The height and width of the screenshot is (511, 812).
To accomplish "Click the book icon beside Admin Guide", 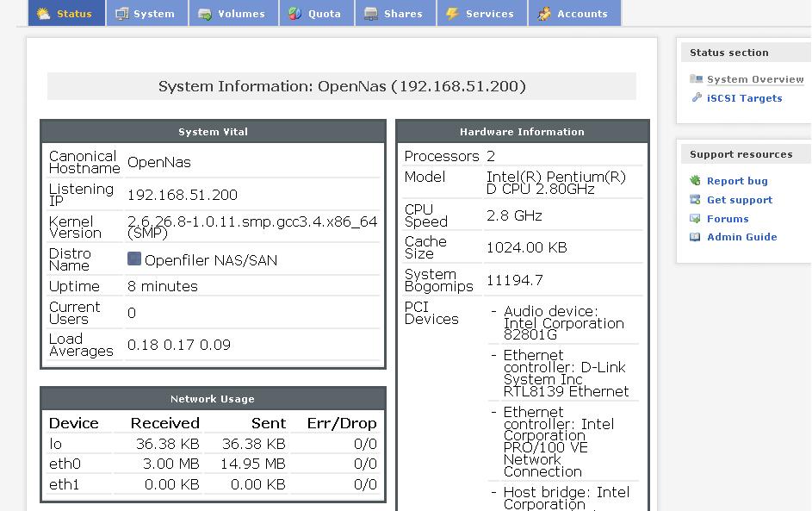I will point(696,237).
